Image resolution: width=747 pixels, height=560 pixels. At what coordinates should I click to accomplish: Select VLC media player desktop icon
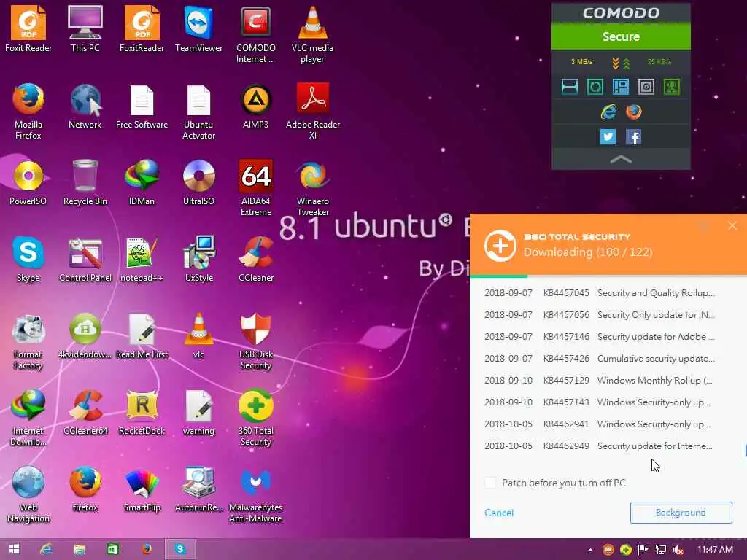312,34
